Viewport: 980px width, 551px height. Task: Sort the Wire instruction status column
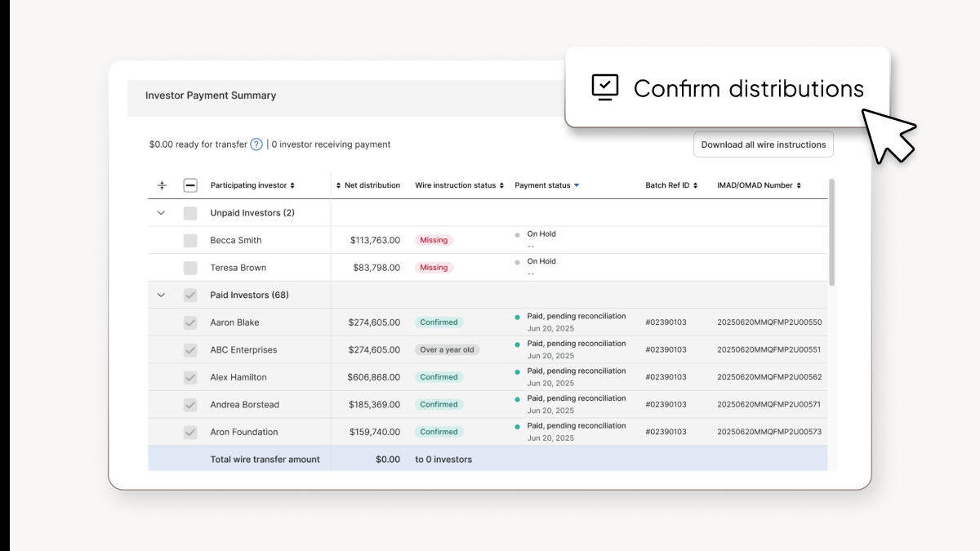(x=500, y=185)
